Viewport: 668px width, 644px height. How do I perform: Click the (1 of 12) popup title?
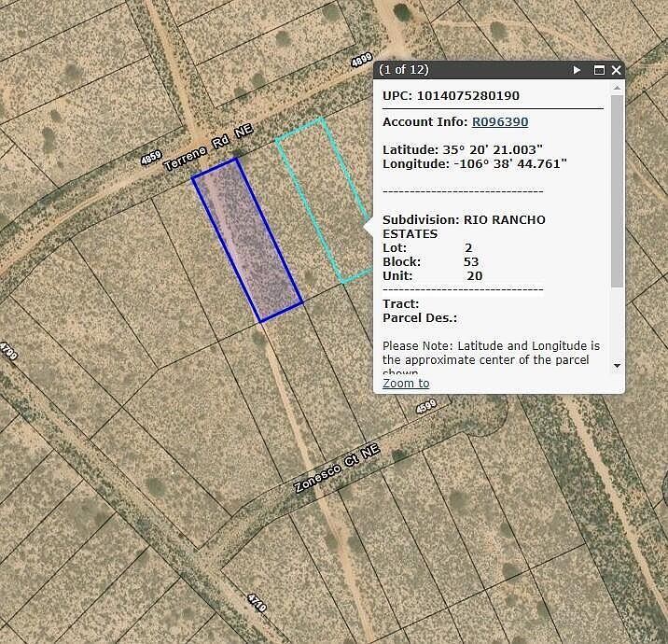click(x=404, y=69)
